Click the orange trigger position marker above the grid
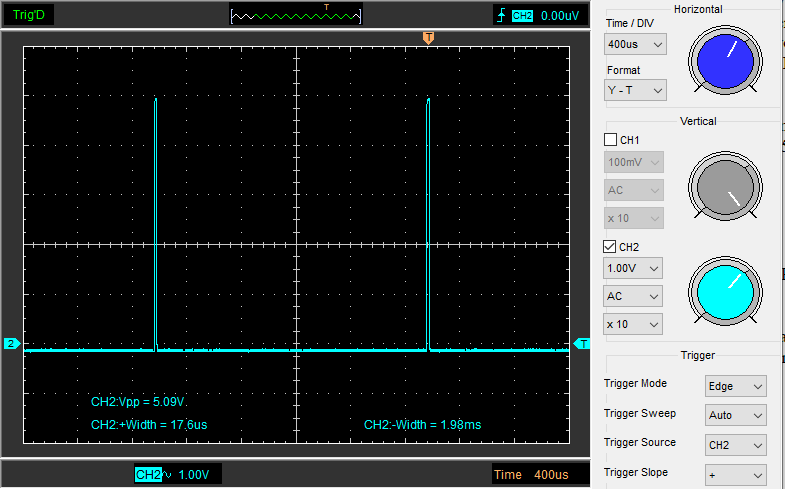This screenshot has height=489, width=785. pos(428,37)
